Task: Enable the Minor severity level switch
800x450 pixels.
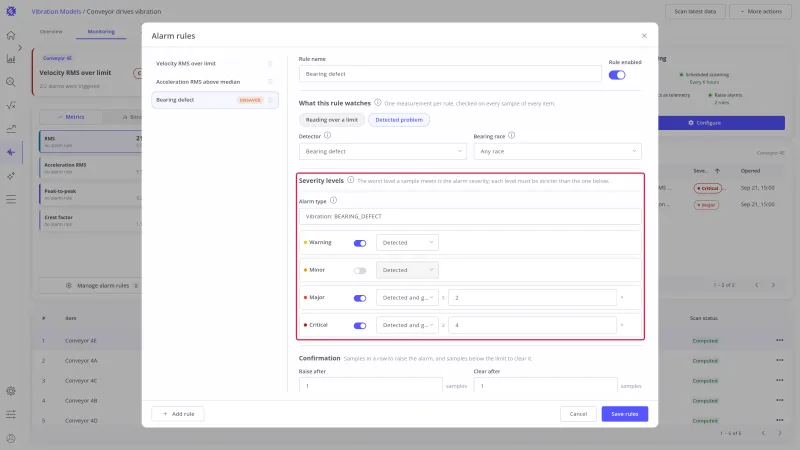Action: (360, 270)
